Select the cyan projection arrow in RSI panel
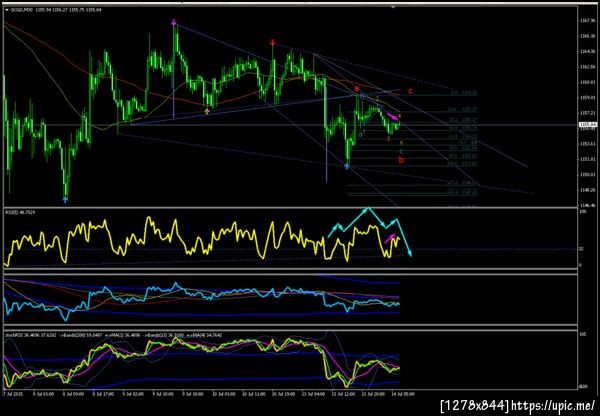Screen dimensions: 600x416 point(404,238)
